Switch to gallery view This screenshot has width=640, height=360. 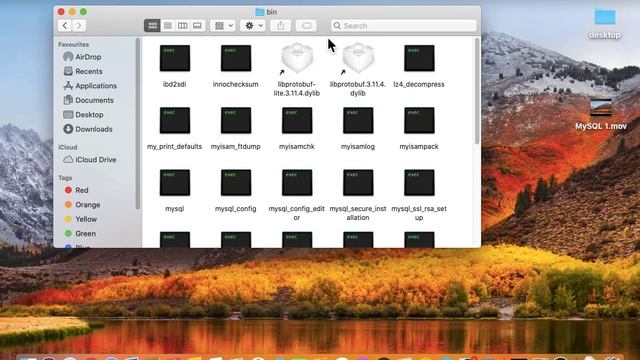pyautogui.click(x=197, y=26)
